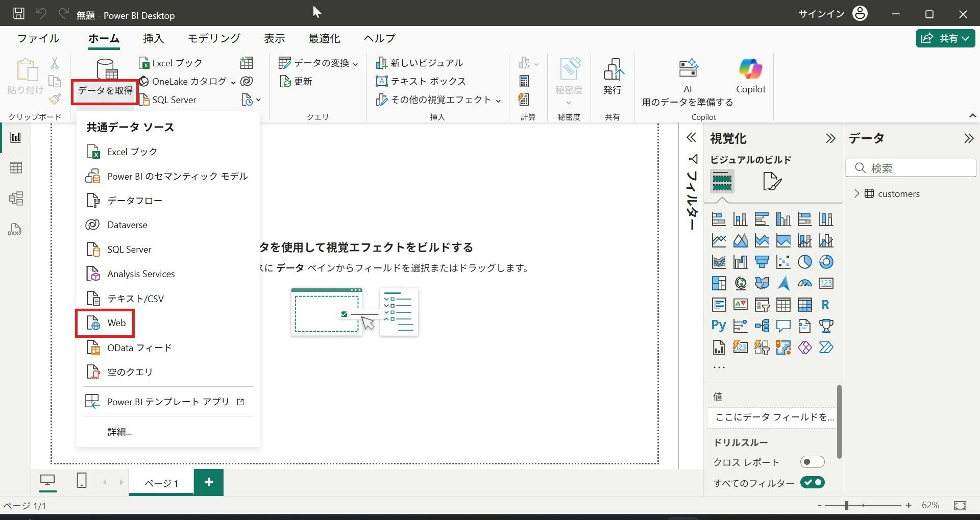Switch to mobile layout icon

(x=81, y=481)
